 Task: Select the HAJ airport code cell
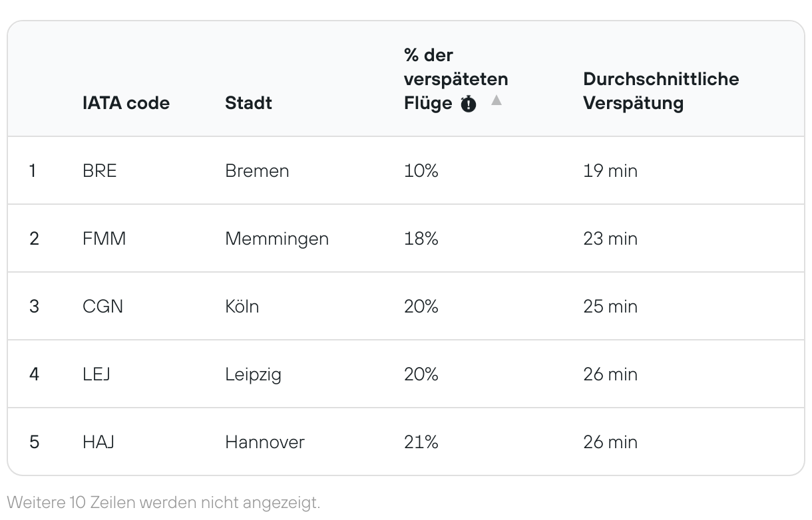[x=99, y=442]
